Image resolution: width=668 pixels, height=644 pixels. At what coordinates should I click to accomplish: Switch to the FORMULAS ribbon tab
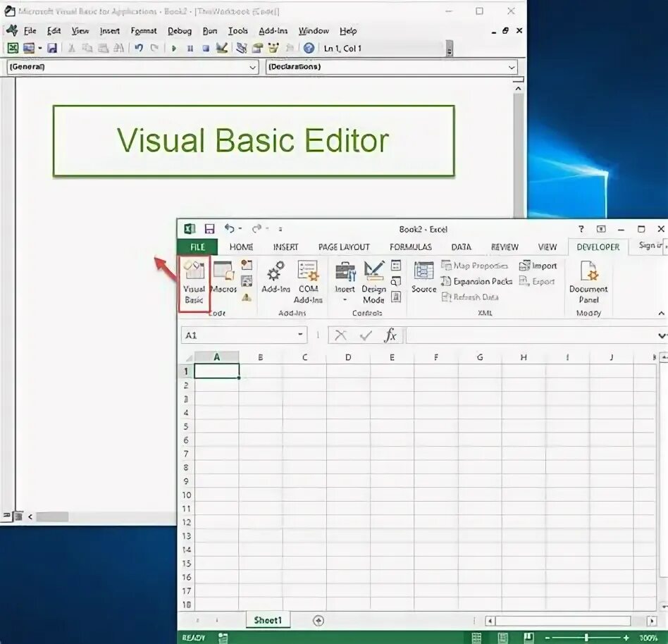(410, 247)
